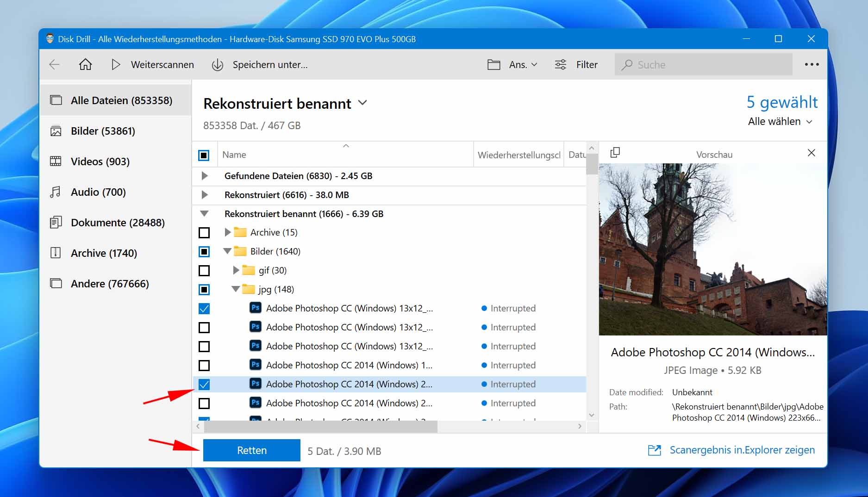This screenshot has width=868, height=497.
Task: Click the Videos film icon in sidebar
Action: pos(56,161)
